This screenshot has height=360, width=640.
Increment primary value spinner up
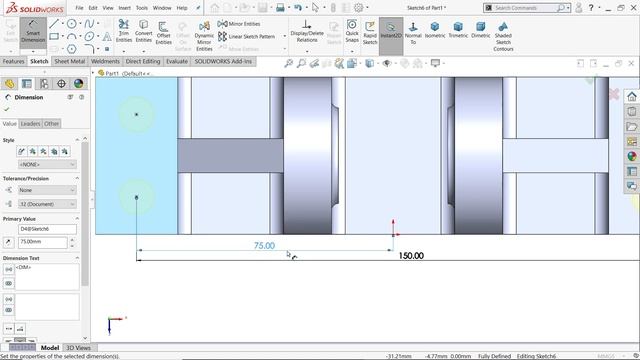point(72,240)
